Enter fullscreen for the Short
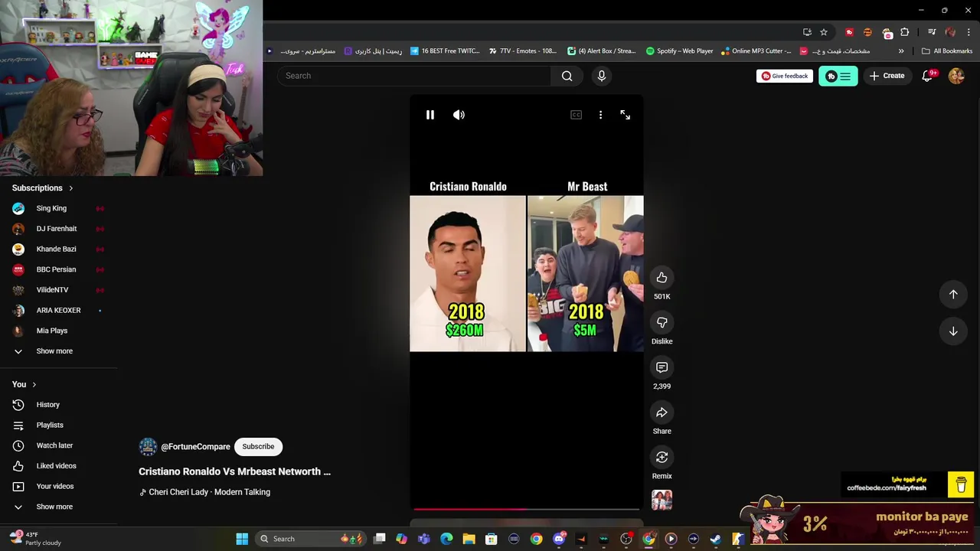 tap(626, 115)
